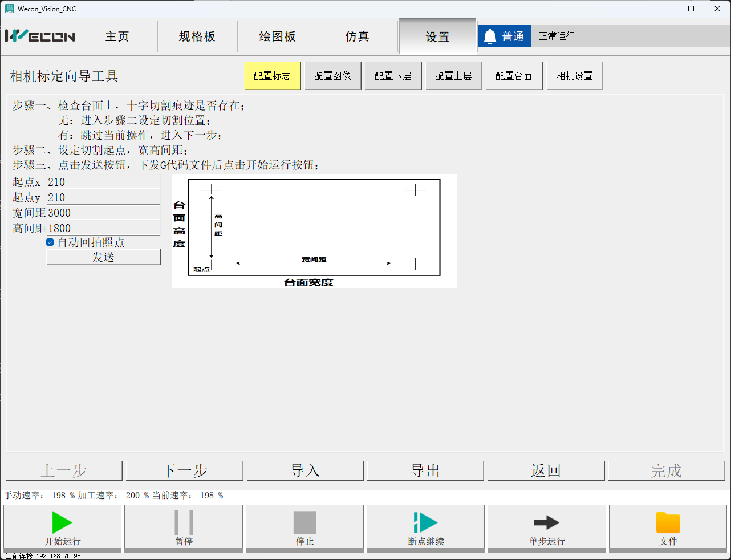Image resolution: width=731 pixels, height=560 pixels.
Task: Switch to the 仿真 simulation tab
Action: coord(358,36)
